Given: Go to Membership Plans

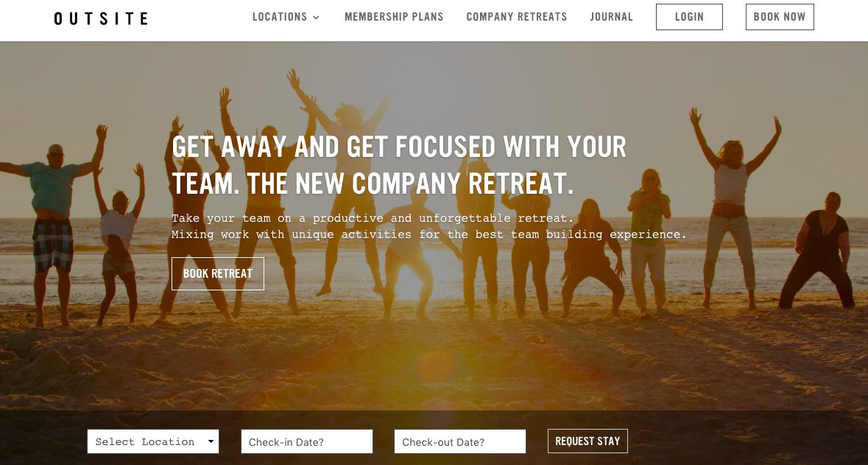Looking at the screenshot, I should tap(394, 17).
